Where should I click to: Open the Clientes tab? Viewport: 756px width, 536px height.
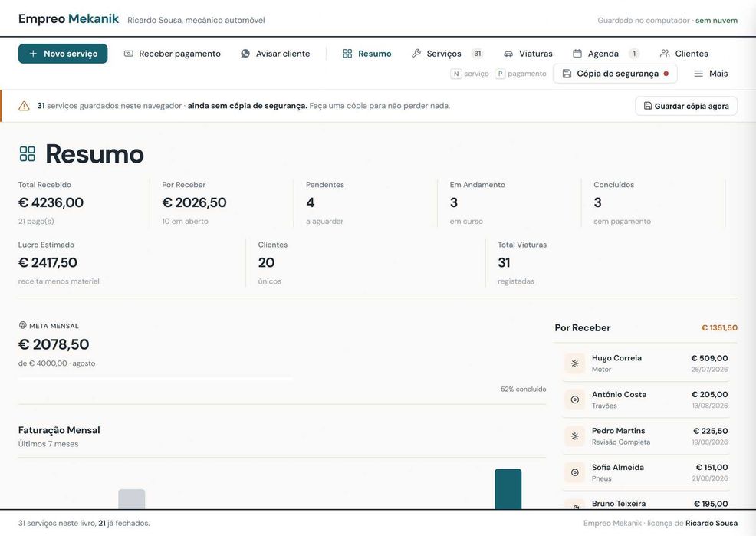click(x=684, y=54)
